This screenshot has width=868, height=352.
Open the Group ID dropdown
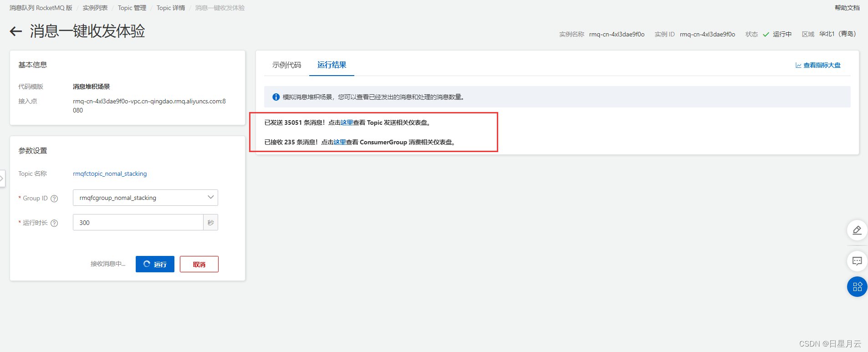[145, 198]
